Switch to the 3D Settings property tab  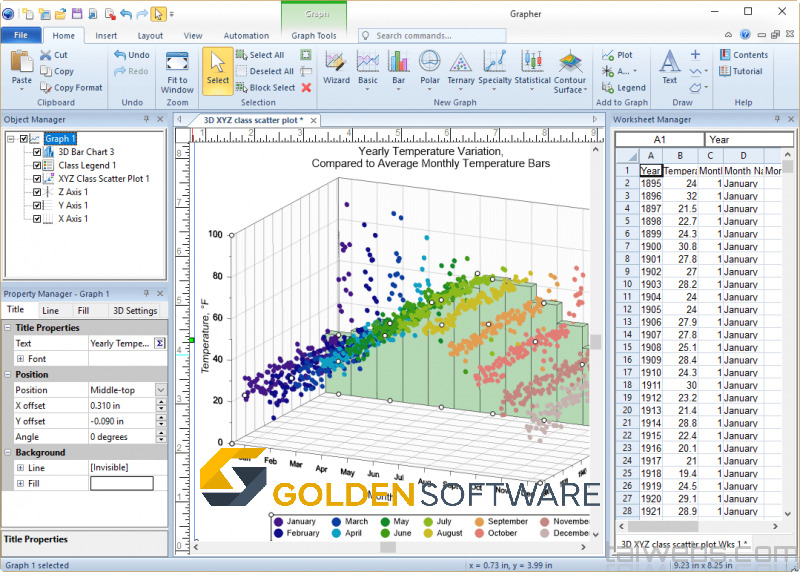click(x=135, y=310)
